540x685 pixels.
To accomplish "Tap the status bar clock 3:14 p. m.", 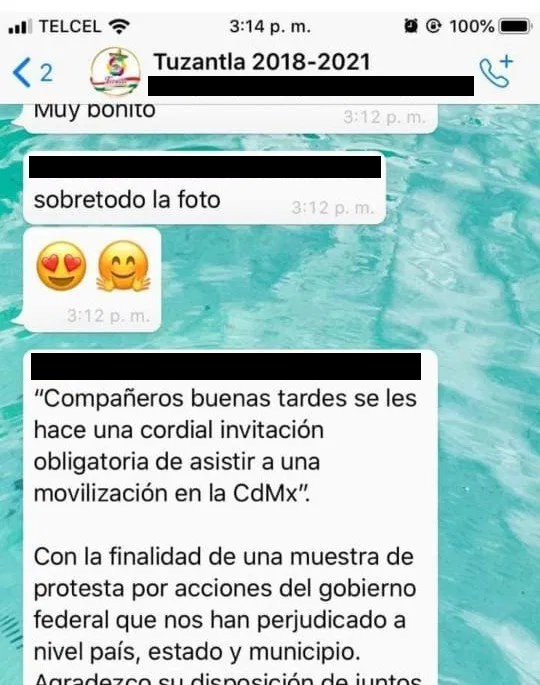I will pyautogui.click(x=270, y=27).
